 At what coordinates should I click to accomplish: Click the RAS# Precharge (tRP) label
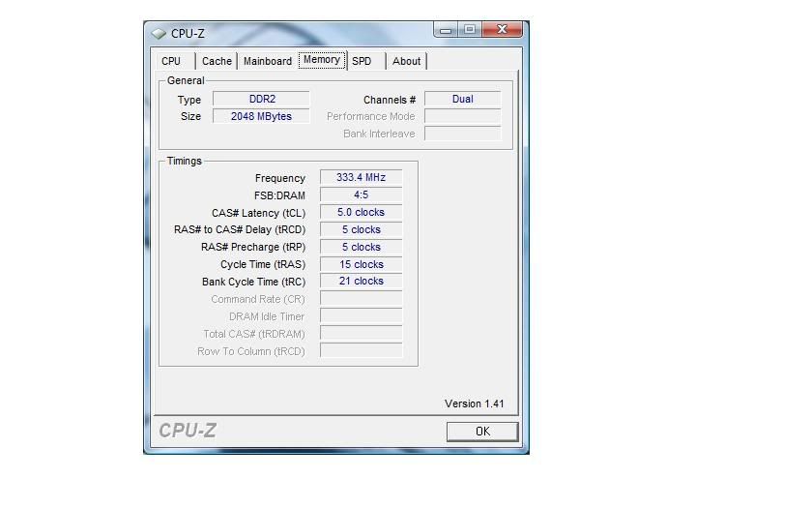pos(253,248)
